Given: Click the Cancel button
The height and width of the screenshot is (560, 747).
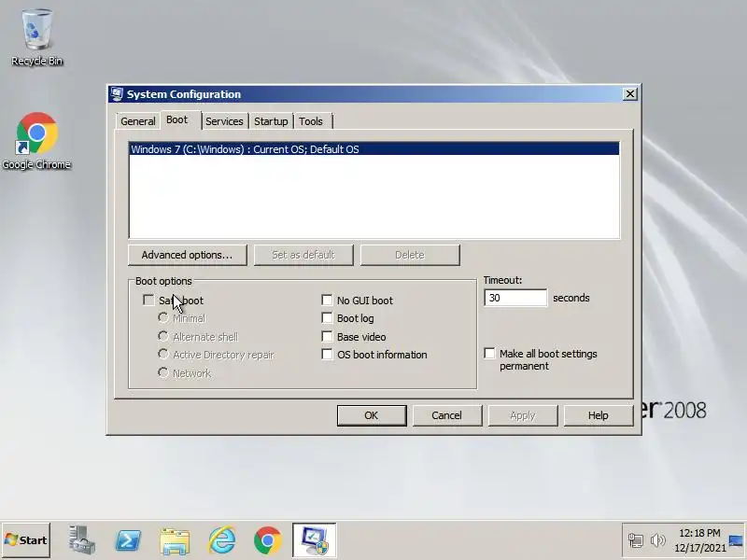Looking at the screenshot, I should (447, 415).
